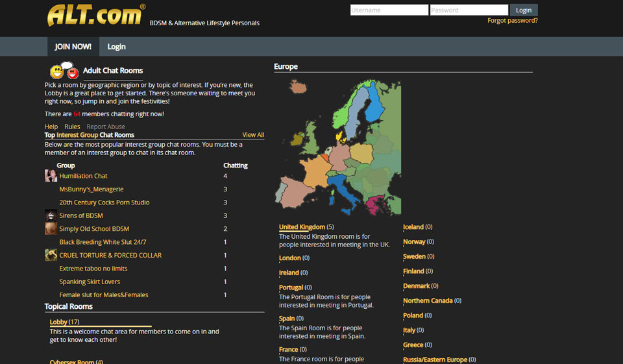Open the Northern Canada room link
Screen dimensions: 623x364
(x=428, y=301)
